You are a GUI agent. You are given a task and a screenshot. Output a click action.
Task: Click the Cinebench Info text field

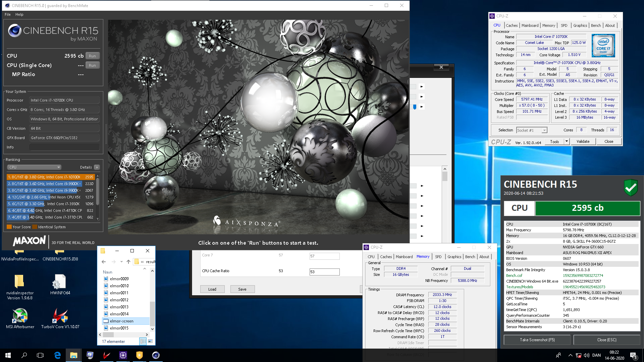tap(64, 147)
